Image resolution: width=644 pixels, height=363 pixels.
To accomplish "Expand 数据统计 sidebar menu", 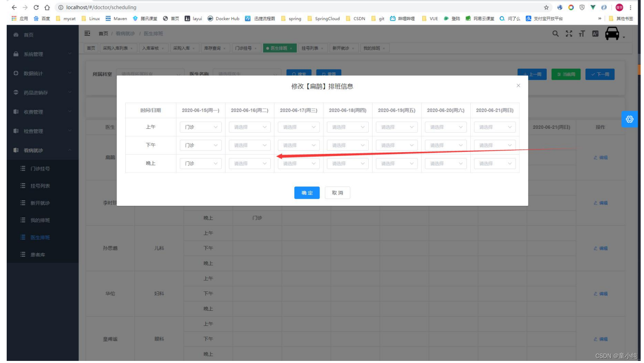I will tap(43, 73).
